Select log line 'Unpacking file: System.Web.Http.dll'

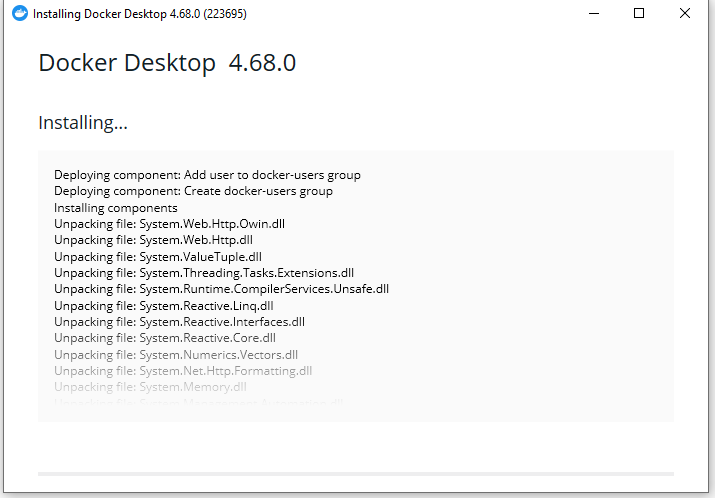153,240
